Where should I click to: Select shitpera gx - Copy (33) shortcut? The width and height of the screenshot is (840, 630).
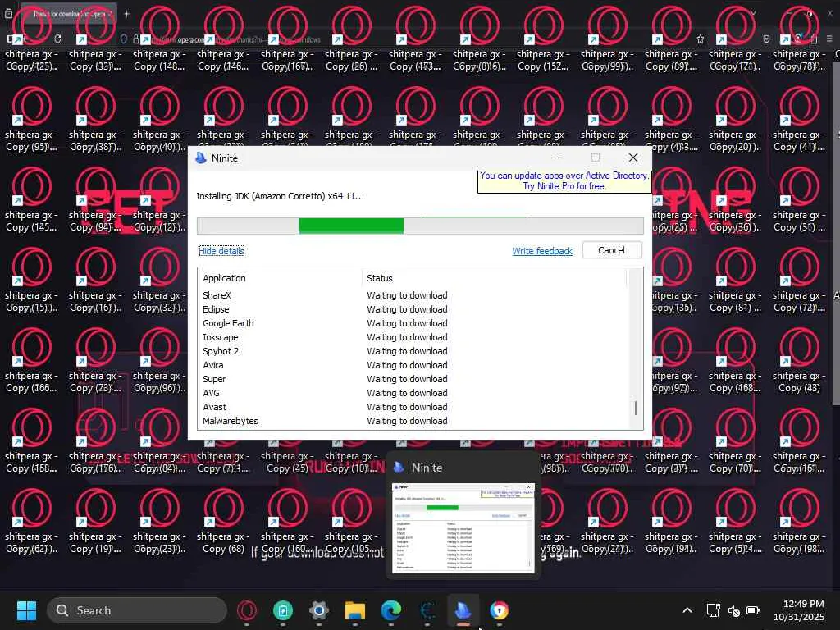(95, 39)
